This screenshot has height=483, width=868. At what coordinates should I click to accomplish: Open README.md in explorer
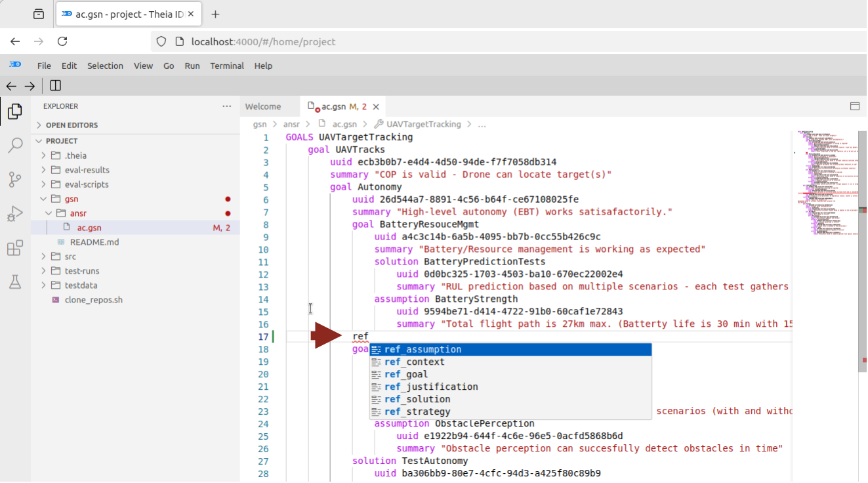point(94,242)
